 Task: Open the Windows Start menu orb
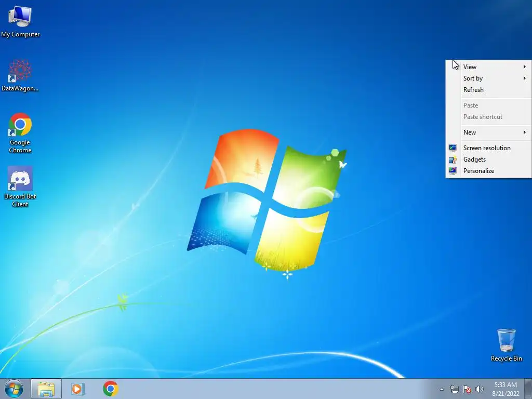point(14,389)
